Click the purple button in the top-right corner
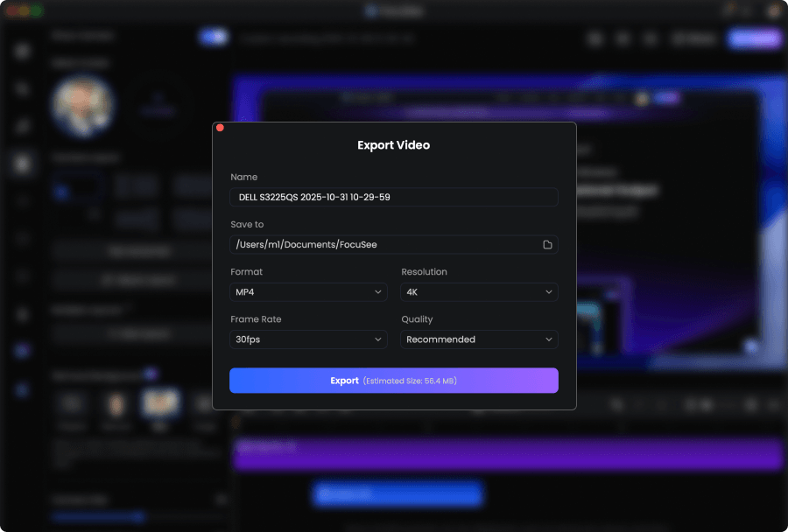Viewport: 788px width, 532px height. pos(753,38)
